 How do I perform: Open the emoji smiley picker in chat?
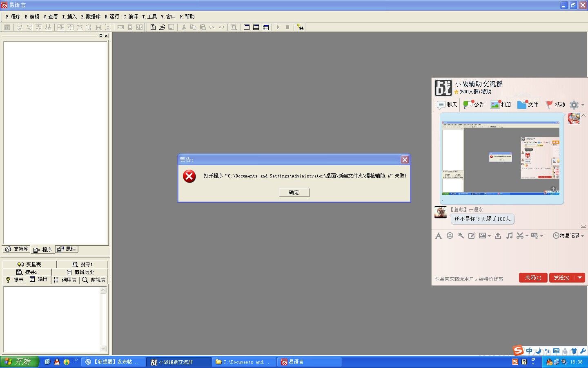450,236
